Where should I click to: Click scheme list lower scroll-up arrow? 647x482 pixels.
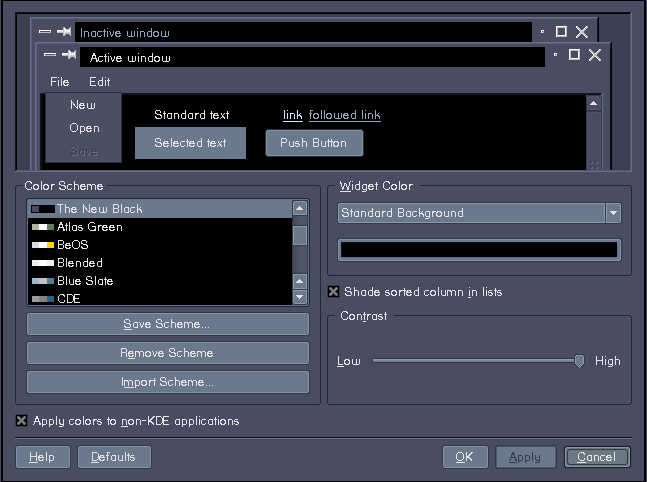tap(300, 281)
